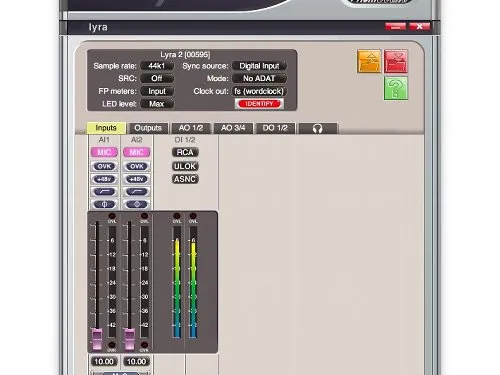Open the SRC Off dropdown
The width and height of the screenshot is (500, 375).
(157, 78)
